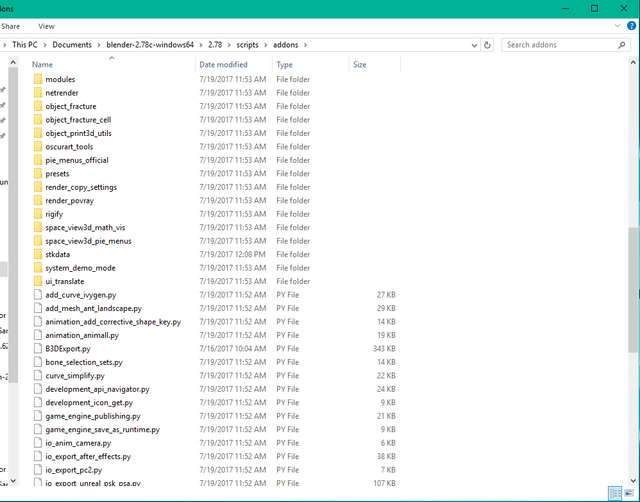Click the Help question mark icon
Image resolution: width=640 pixels, height=502 pixels.
pyautogui.click(x=631, y=26)
